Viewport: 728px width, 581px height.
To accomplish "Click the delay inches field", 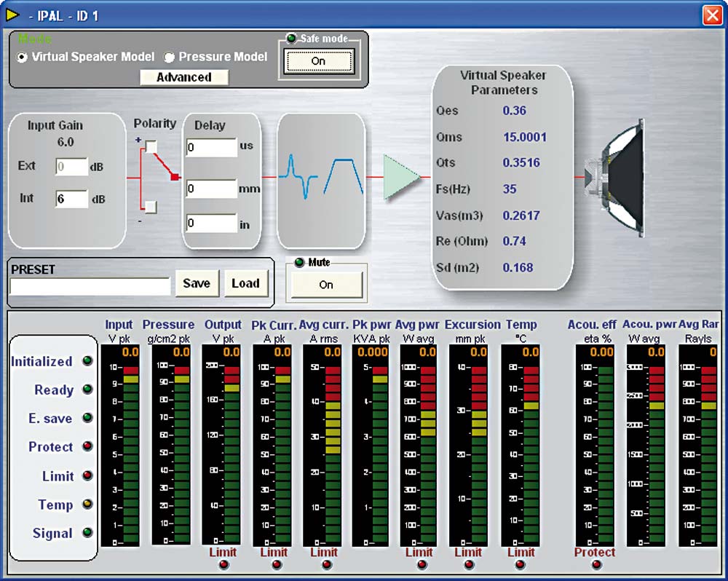I will [x=212, y=223].
